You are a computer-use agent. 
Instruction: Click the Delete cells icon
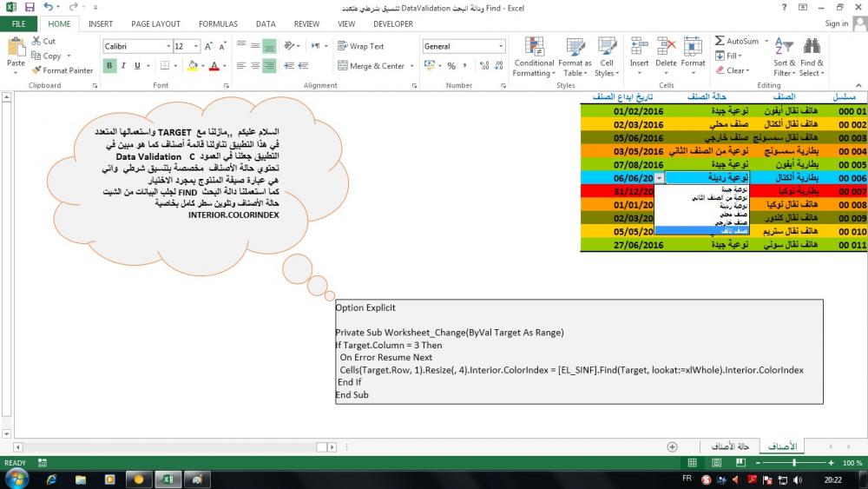click(666, 52)
